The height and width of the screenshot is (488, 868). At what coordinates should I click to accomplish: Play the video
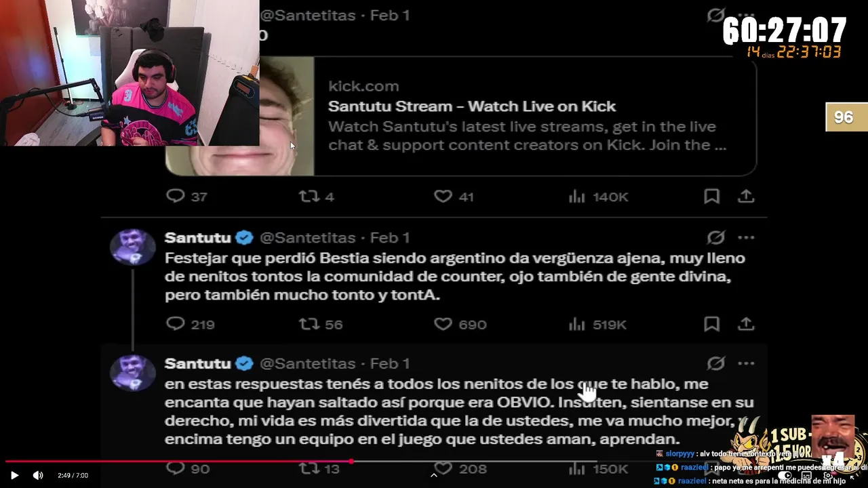coord(14,475)
